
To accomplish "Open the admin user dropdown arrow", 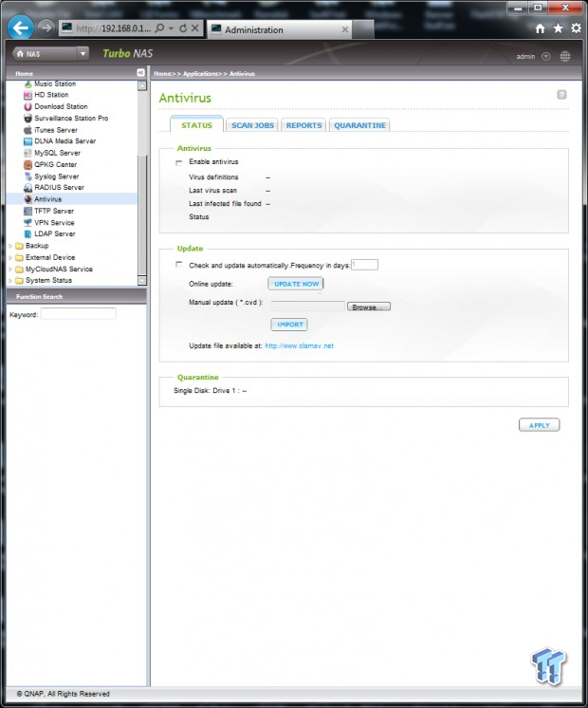I will coord(546,56).
